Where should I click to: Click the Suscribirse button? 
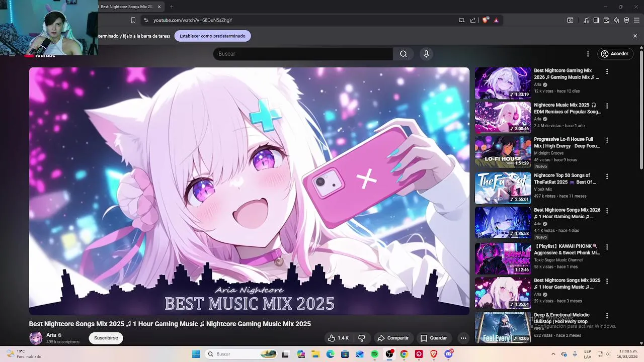[x=106, y=338]
